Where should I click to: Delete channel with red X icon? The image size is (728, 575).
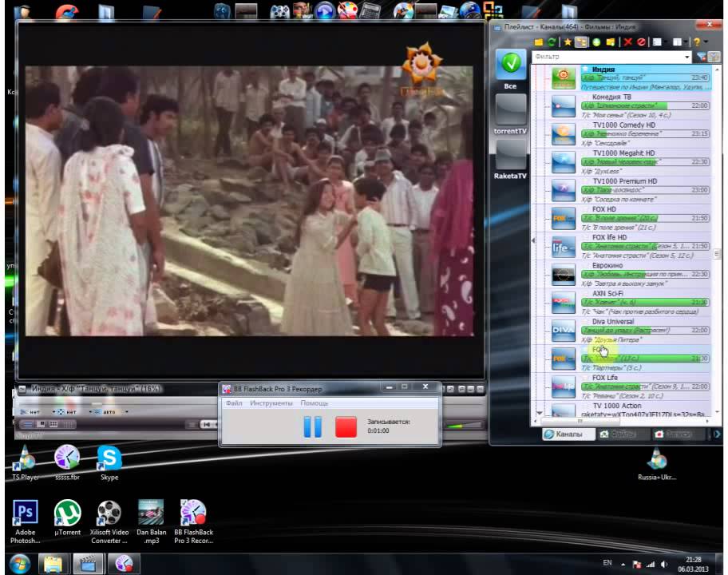[627, 42]
